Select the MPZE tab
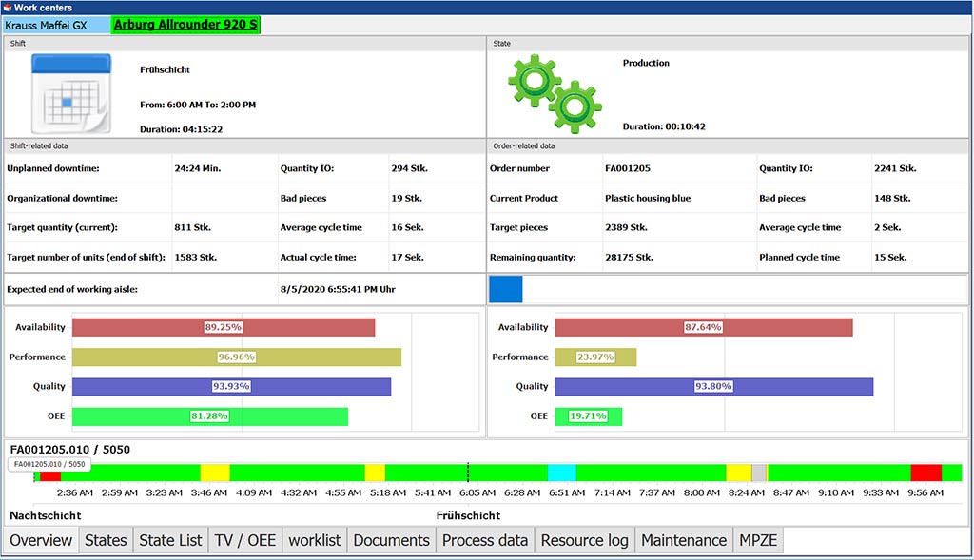 pyautogui.click(x=758, y=540)
